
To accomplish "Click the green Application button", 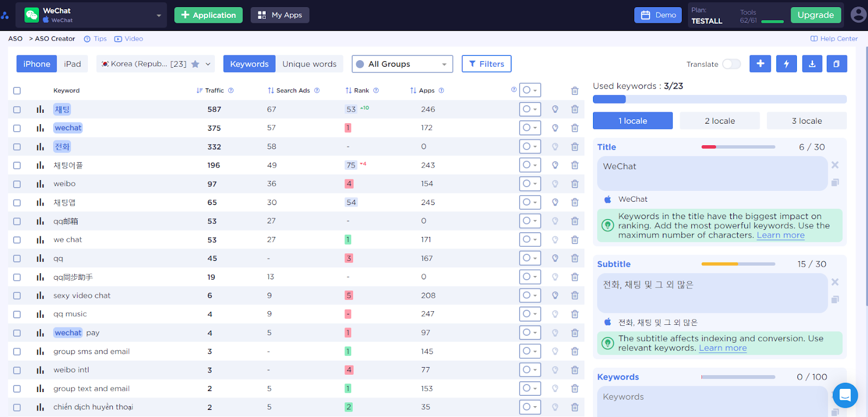I will [x=208, y=15].
